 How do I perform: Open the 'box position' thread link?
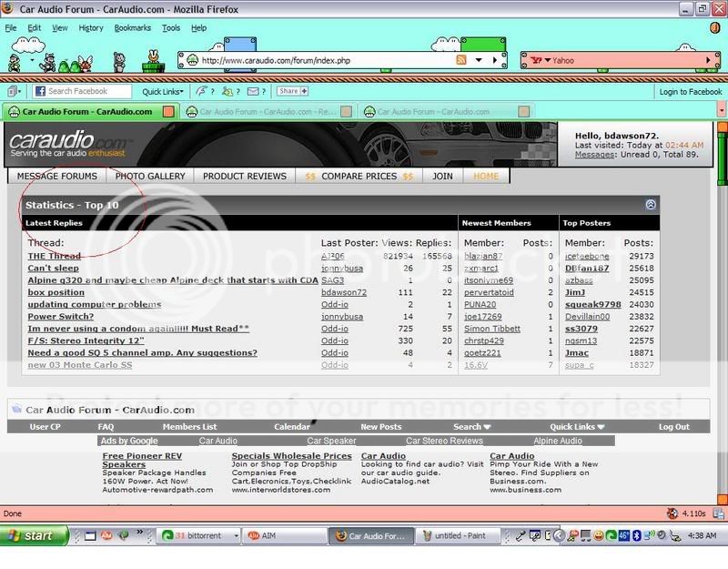56,292
